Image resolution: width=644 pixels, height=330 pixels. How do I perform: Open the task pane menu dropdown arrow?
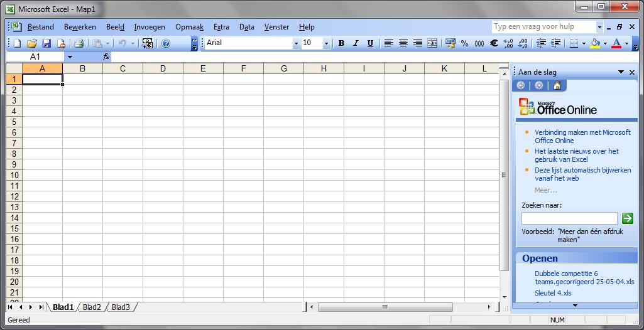[621, 72]
